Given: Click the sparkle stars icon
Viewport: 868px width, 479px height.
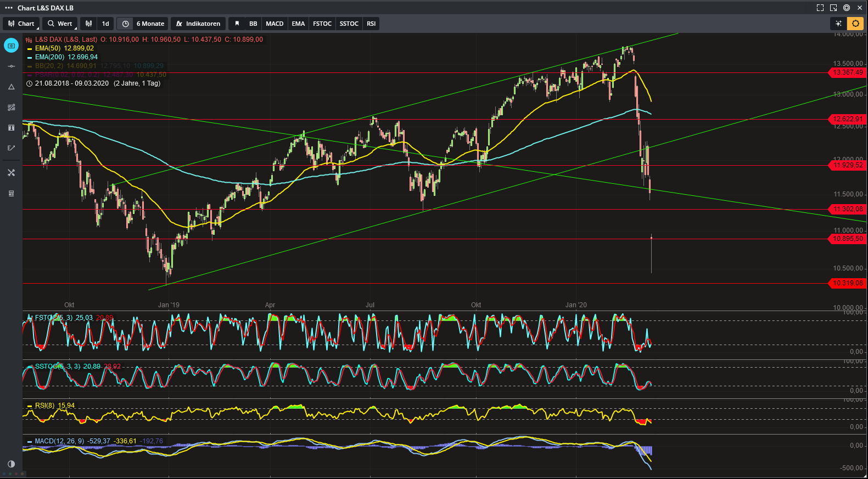Looking at the screenshot, I should click(838, 24).
